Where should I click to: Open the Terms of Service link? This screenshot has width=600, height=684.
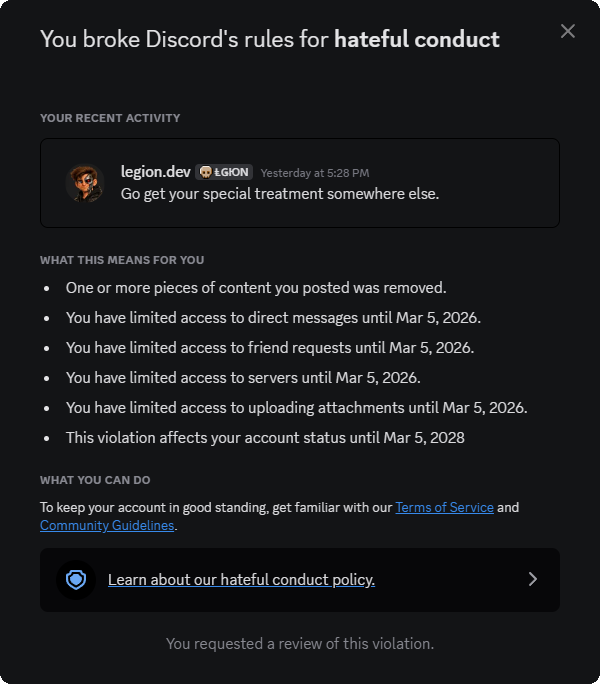point(444,507)
